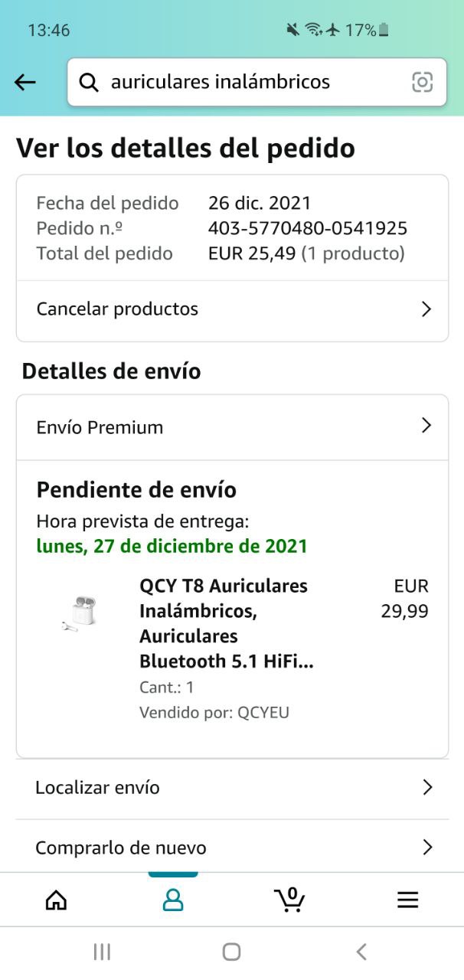This screenshot has width=464, height=980.
Task: Open the shopping cart icon
Action: click(290, 900)
